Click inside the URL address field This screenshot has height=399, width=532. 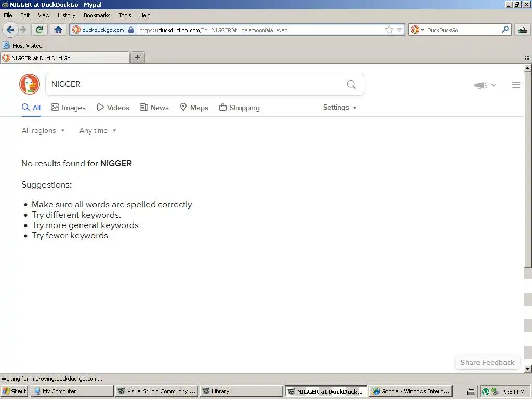tap(261, 30)
